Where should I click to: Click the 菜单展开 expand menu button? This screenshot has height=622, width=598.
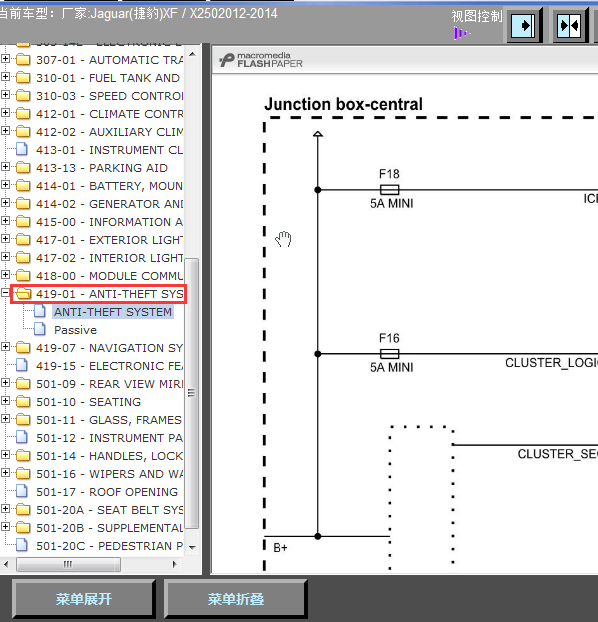pyautogui.click(x=84, y=599)
